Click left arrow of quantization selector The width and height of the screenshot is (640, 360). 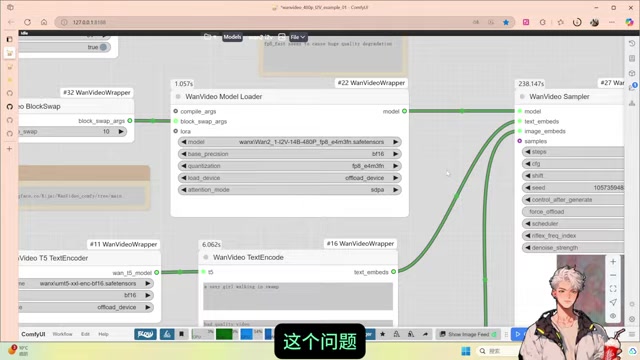click(x=184, y=166)
